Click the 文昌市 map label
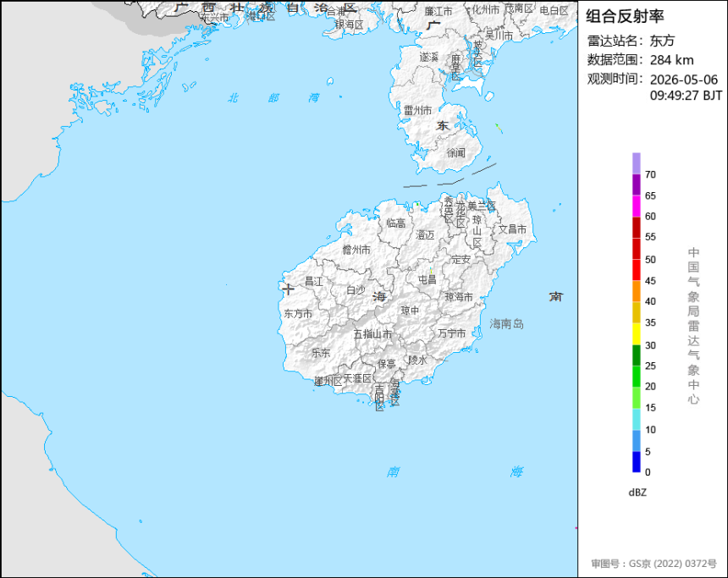 click(x=513, y=229)
